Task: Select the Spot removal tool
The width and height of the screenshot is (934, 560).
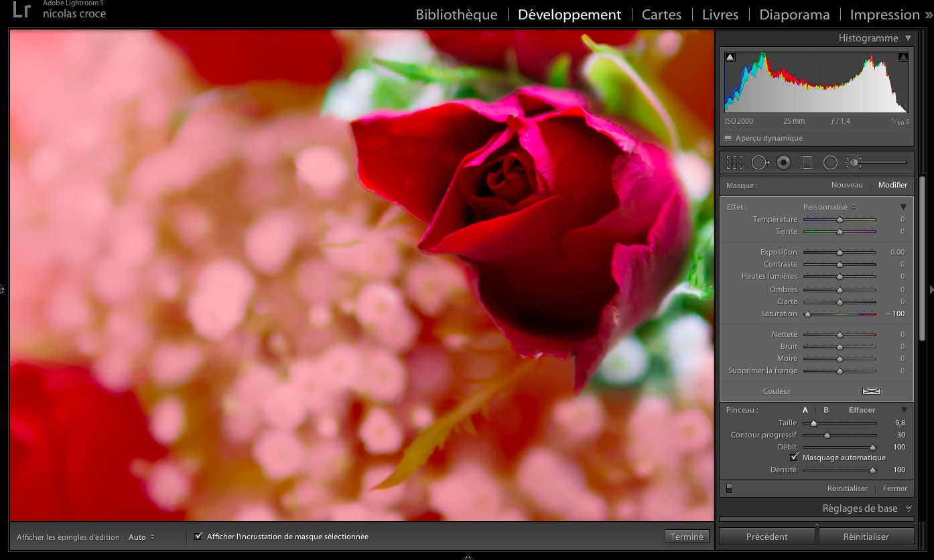Action: click(760, 162)
